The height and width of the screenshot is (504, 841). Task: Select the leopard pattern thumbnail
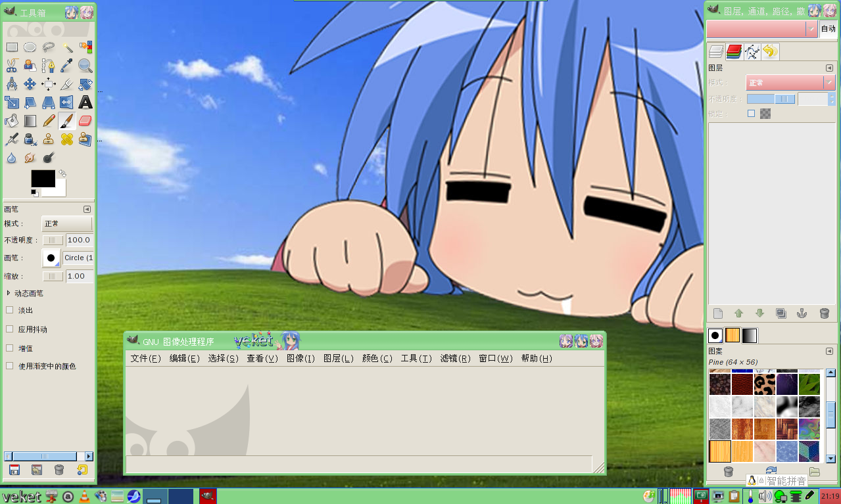point(764,384)
